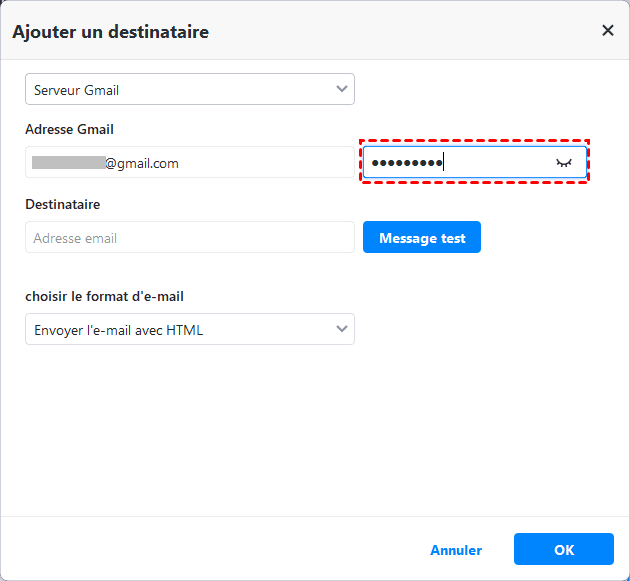This screenshot has width=630, height=581.
Task: Expand the Envoyer l'e-mail avec HTML dropdown
Action: point(189,329)
